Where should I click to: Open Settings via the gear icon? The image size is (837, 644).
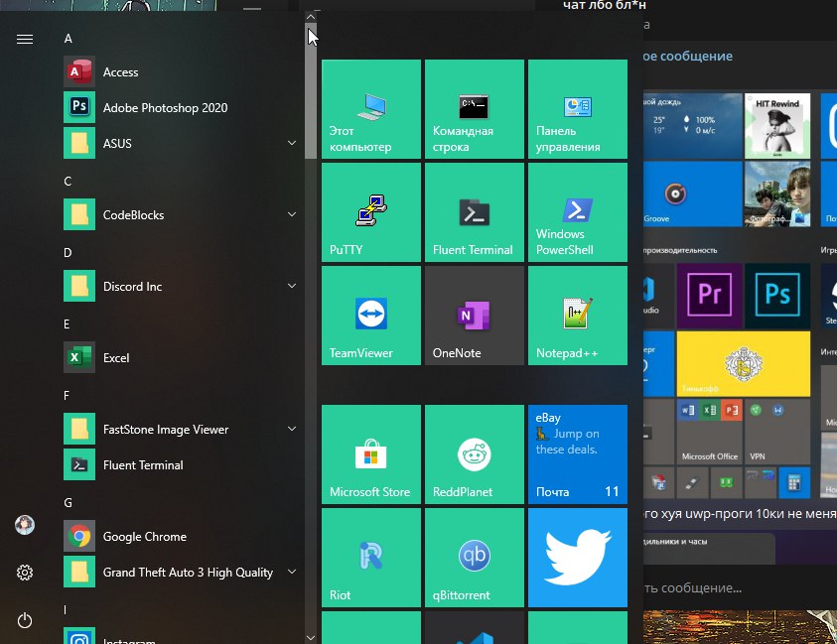click(25, 573)
